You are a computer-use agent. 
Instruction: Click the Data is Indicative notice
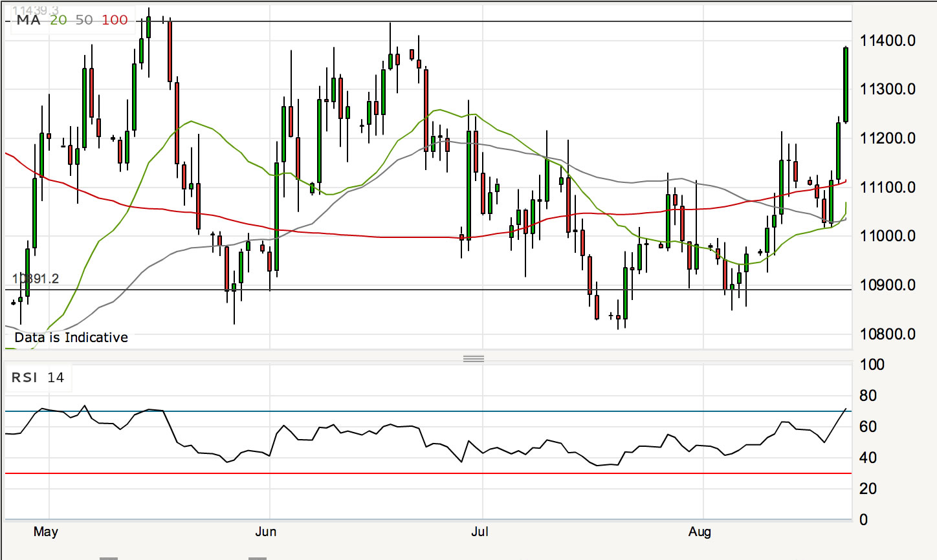pos(71,338)
